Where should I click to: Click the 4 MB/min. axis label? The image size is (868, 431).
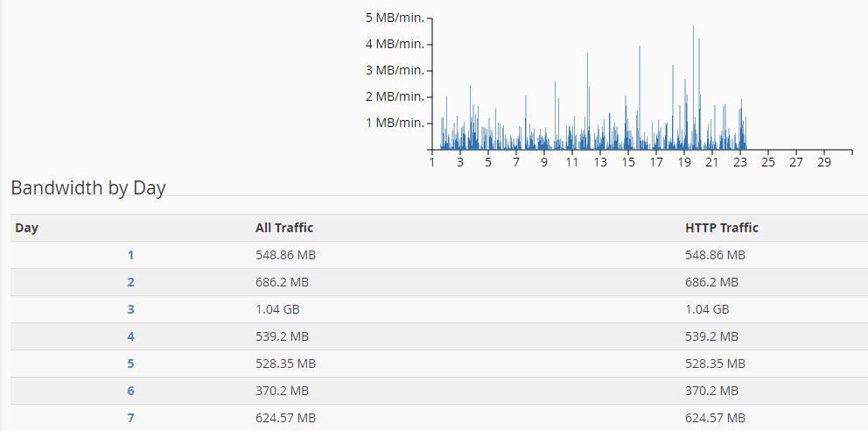(395, 44)
